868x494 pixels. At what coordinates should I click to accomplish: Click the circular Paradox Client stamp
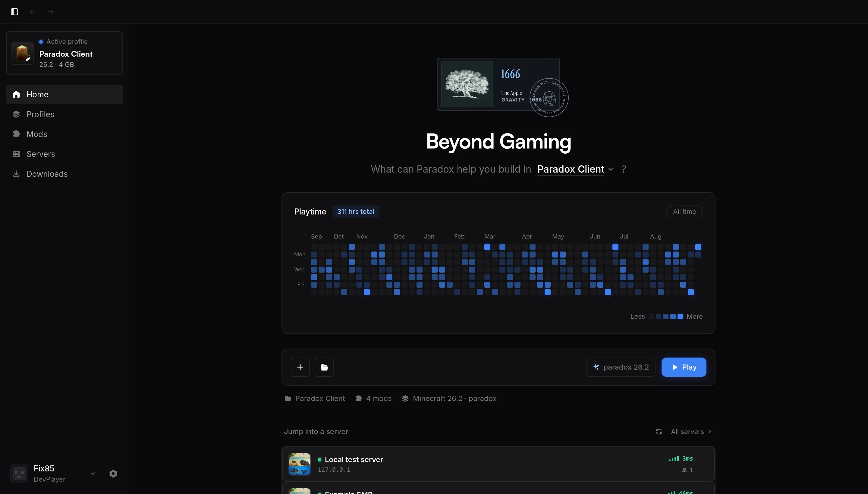[549, 98]
